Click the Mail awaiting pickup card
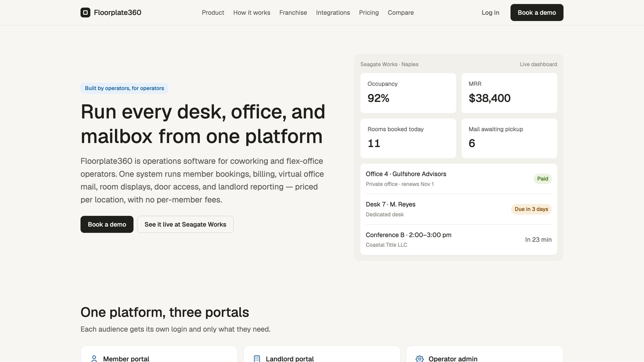 (509, 138)
